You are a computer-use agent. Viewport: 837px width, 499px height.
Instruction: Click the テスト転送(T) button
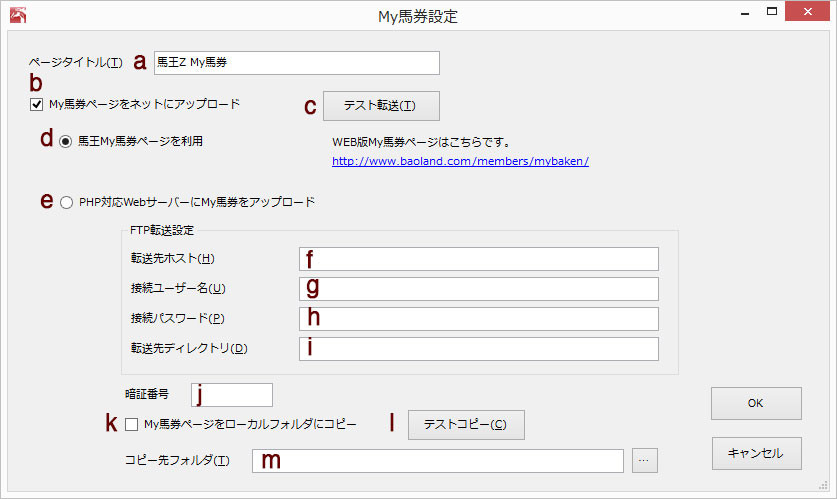(x=381, y=106)
